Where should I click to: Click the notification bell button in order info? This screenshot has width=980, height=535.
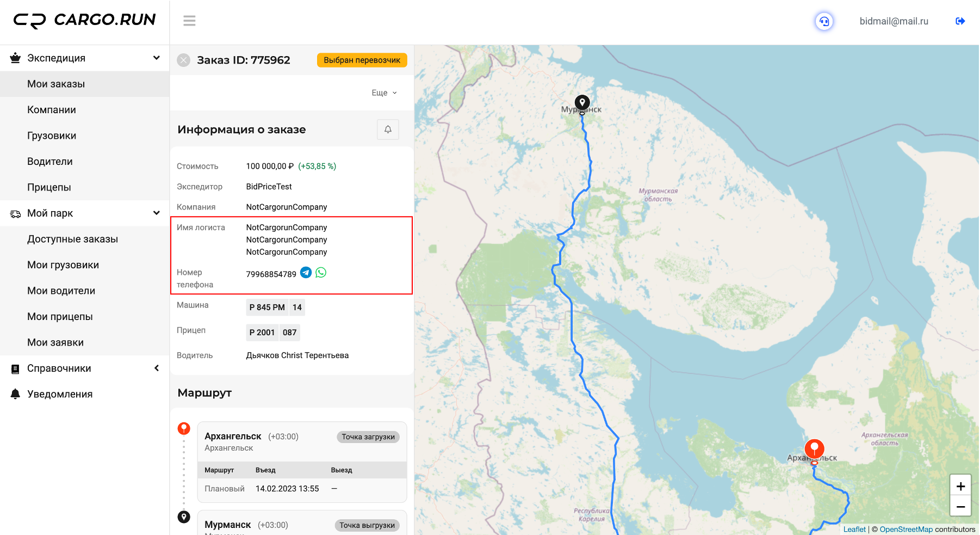coord(388,130)
